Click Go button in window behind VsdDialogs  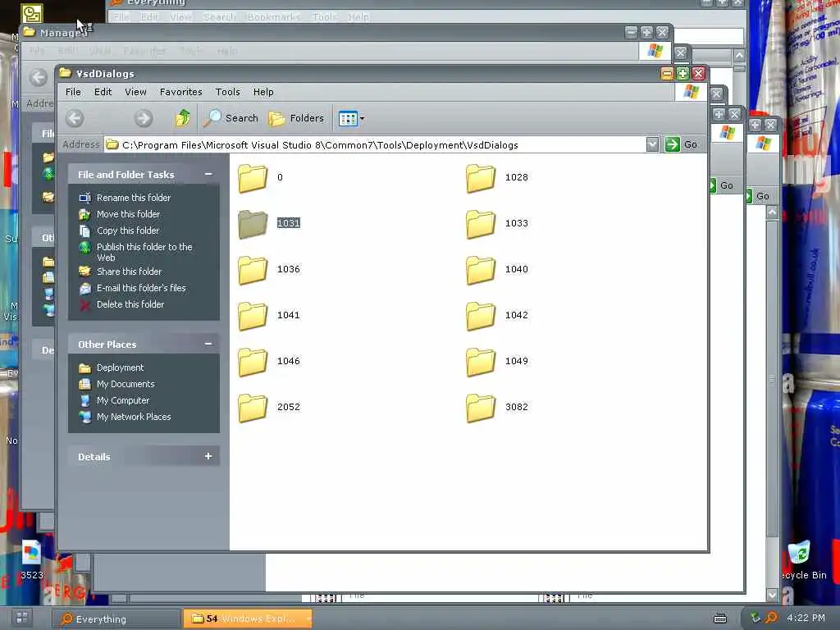click(x=722, y=185)
